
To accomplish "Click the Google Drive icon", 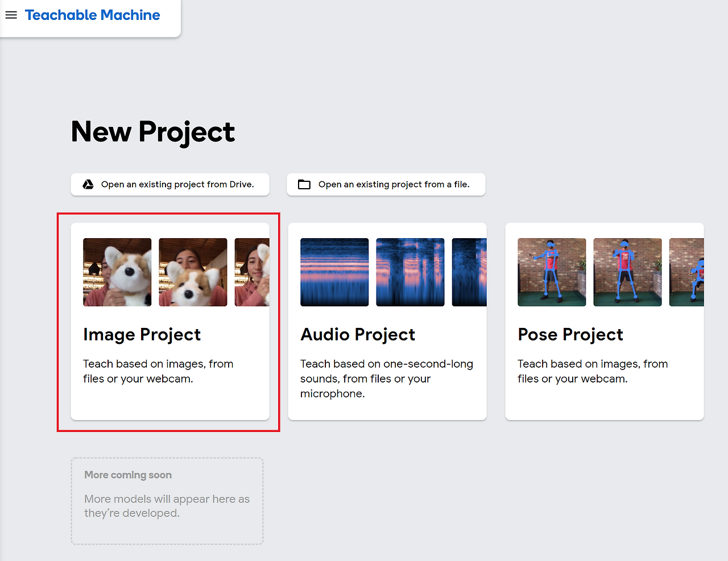I will (88, 184).
